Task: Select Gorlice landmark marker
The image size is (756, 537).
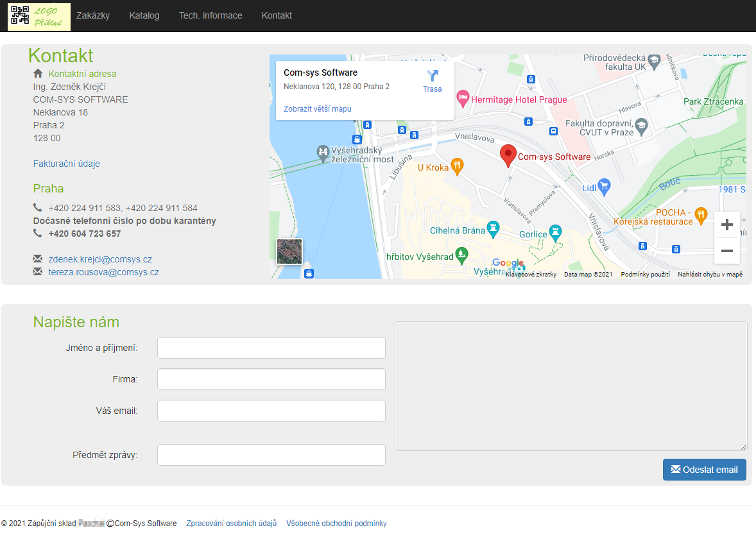Action: click(x=555, y=233)
